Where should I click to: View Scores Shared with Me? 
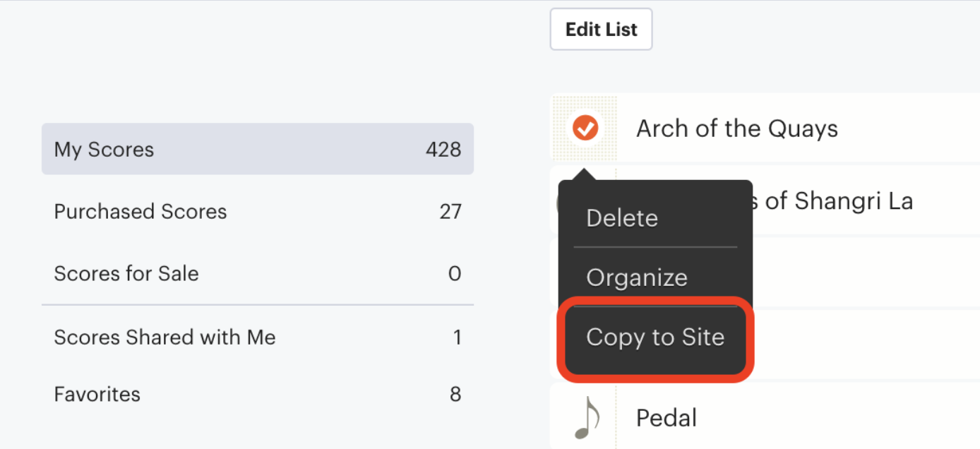(258, 337)
